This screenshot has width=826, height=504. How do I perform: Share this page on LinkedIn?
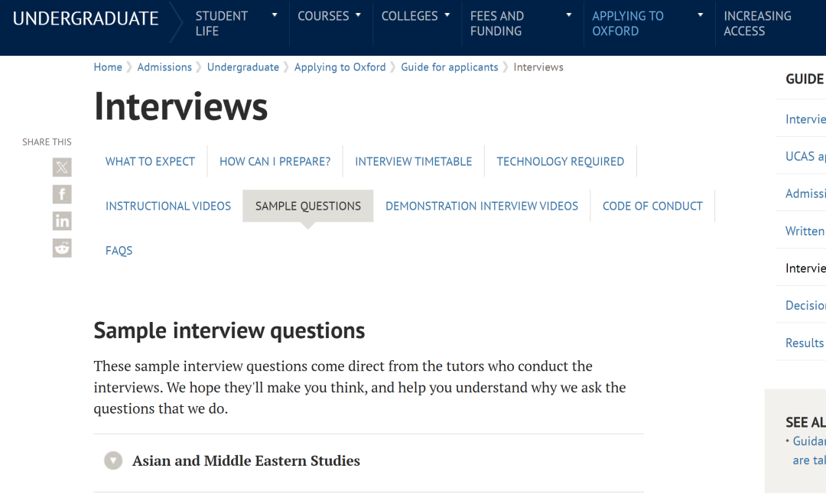click(62, 221)
